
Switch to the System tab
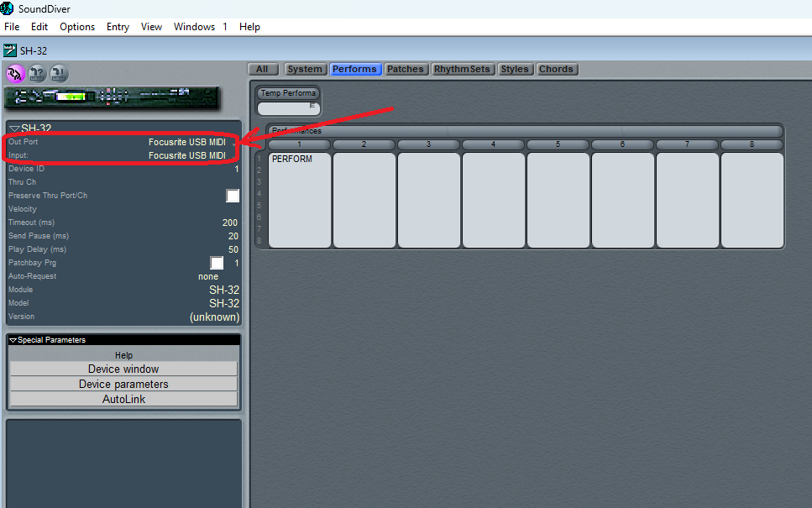click(x=305, y=69)
